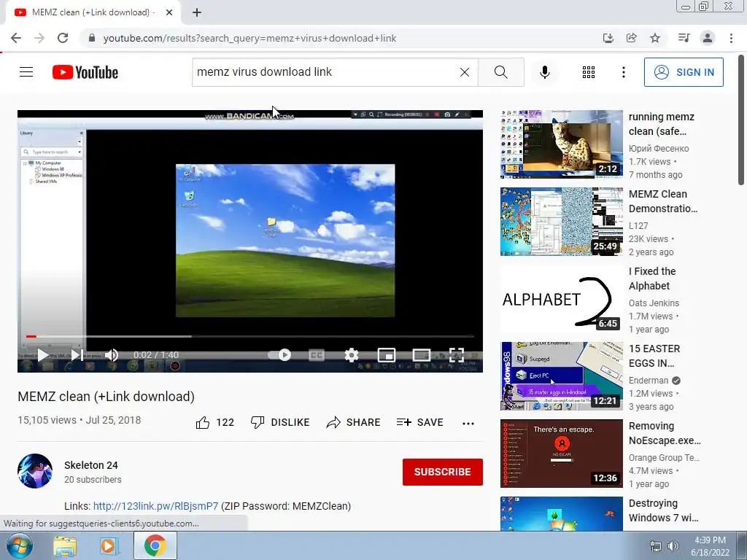Open player settings gear
Image resolution: width=747 pixels, height=560 pixels.
pos(351,355)
